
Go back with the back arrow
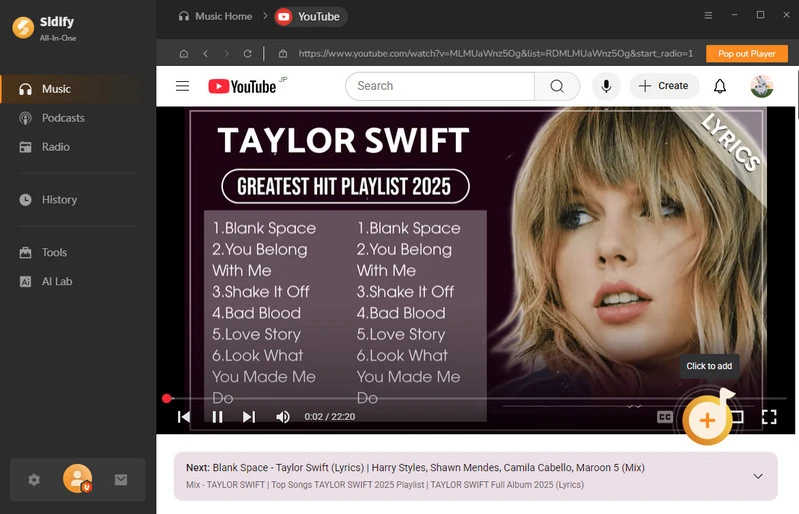click(x=205, y=53)
